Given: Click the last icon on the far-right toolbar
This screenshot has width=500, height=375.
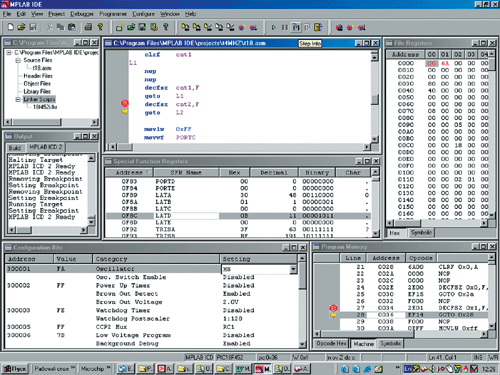Looking at the screenshot, I should 362,27.
